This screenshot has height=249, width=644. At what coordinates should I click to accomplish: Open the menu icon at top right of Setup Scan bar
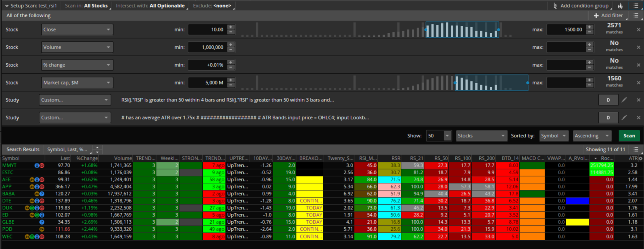tap(636, 6)
